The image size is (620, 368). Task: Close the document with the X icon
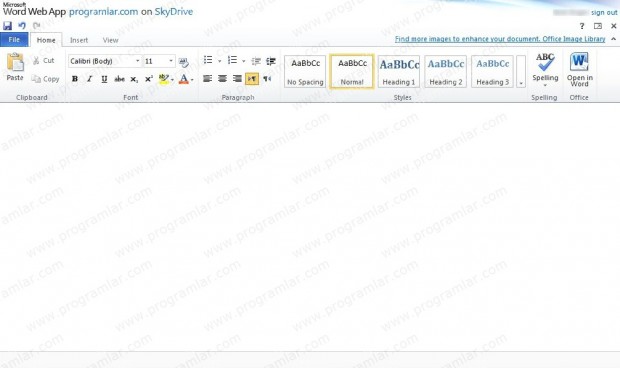(614, 26)
